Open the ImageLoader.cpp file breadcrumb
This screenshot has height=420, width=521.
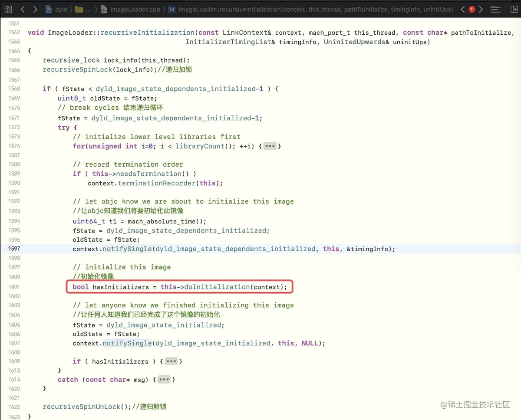[x=130, y=9]
